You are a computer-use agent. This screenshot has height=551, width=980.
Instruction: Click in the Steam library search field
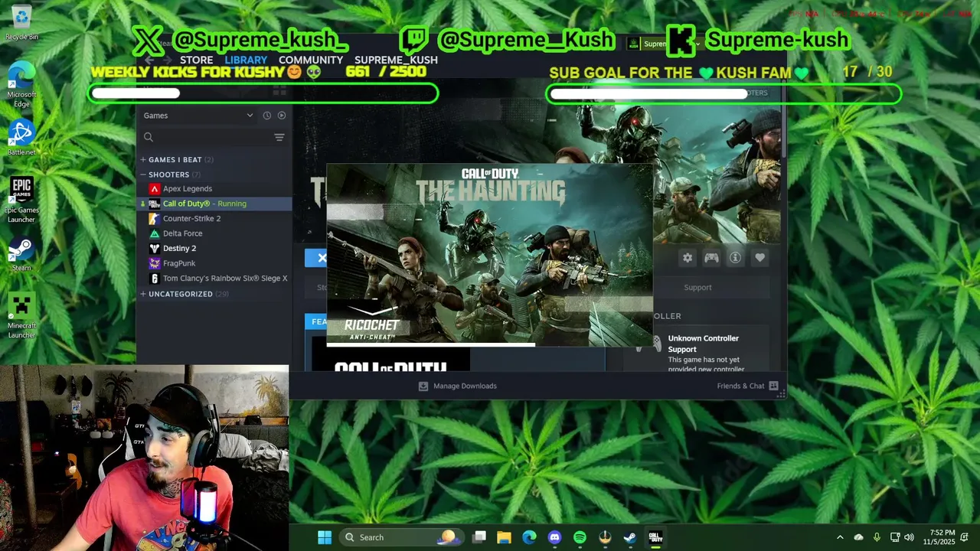[x=207, y=138]
